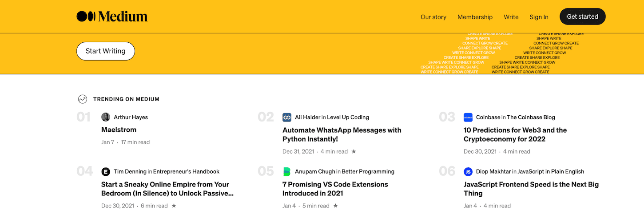Click member star beside Dec 31, 2021
644x223 pixels.
click(354, 151)
